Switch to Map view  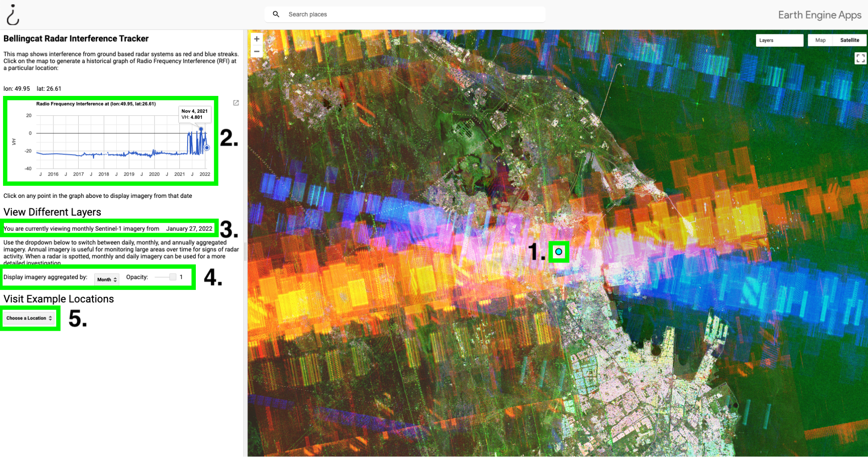[820, 40]
